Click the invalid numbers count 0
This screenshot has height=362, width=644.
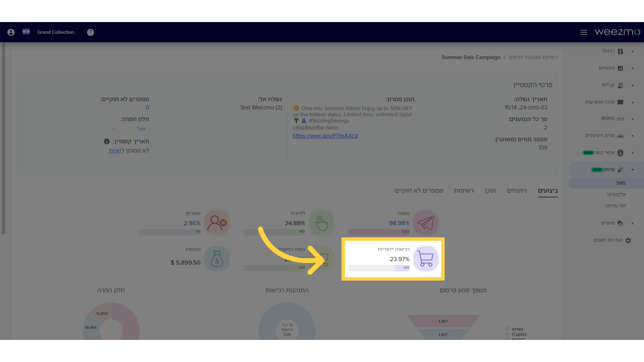tap(147, 108)
